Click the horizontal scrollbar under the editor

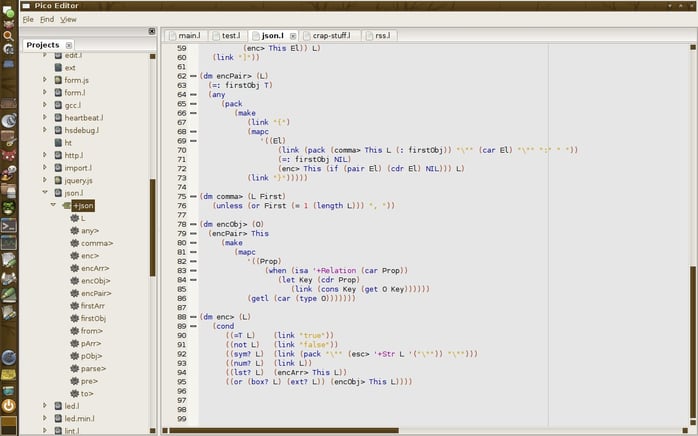(284, 430)
